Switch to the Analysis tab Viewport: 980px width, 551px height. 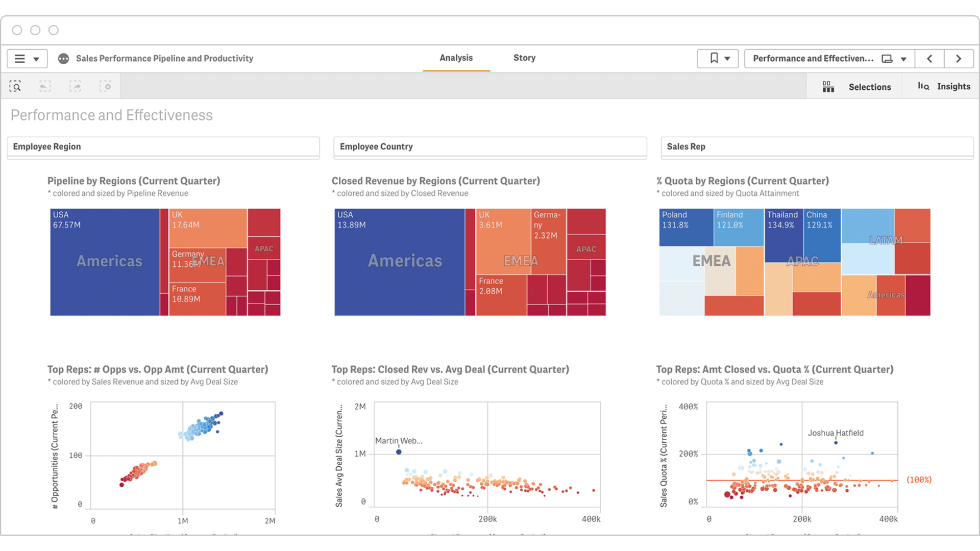pos(456,58)
